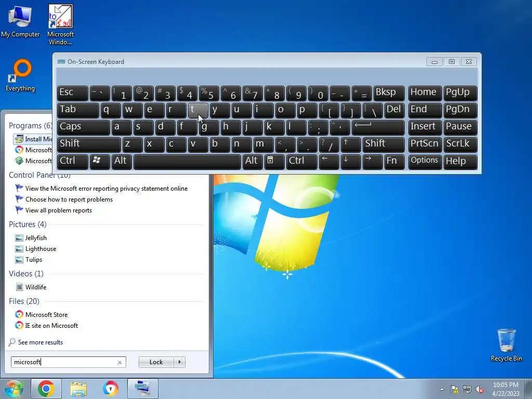Open IE site on Microsoft result
Viewport: 532px width, 399px height.
click(x=51, y=325)
